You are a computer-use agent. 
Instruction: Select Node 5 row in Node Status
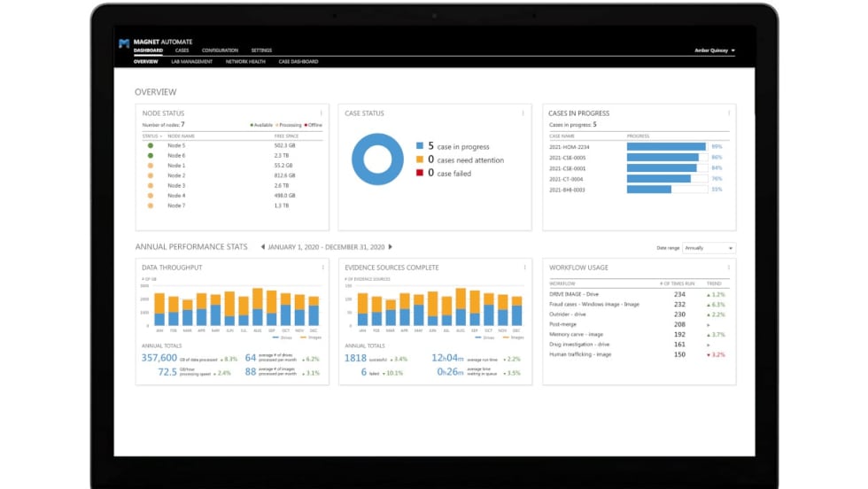(x=176, y=145)
